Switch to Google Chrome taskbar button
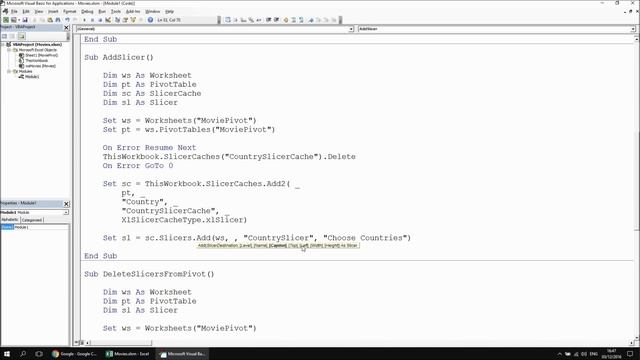This screenshot has height=360, width=640. point(75,353)
